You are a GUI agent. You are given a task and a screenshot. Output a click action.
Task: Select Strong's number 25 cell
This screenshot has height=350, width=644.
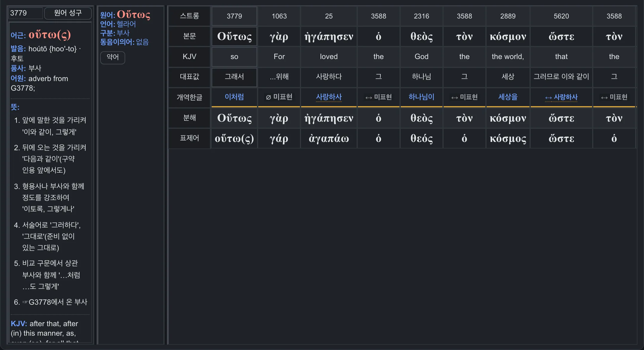[329, 16]
